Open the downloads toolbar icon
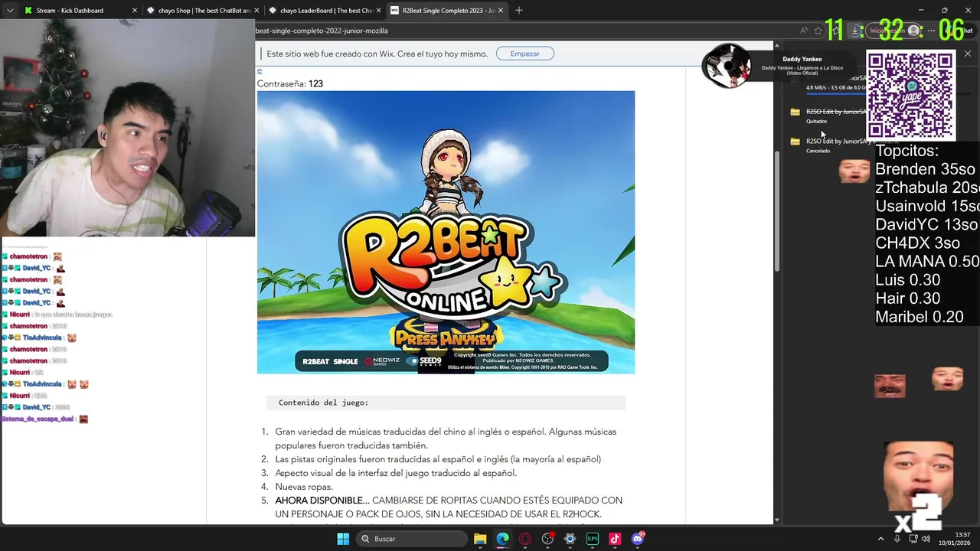 coord(856,31)
